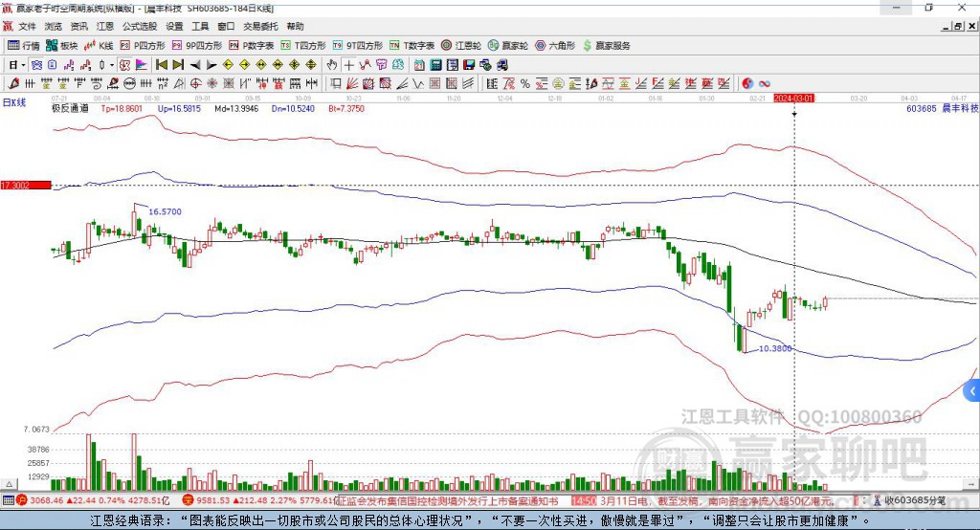The width and height of the screenshot is (980, 530).
Task: Open the 交易委托 menu
Action: [260, 26]
